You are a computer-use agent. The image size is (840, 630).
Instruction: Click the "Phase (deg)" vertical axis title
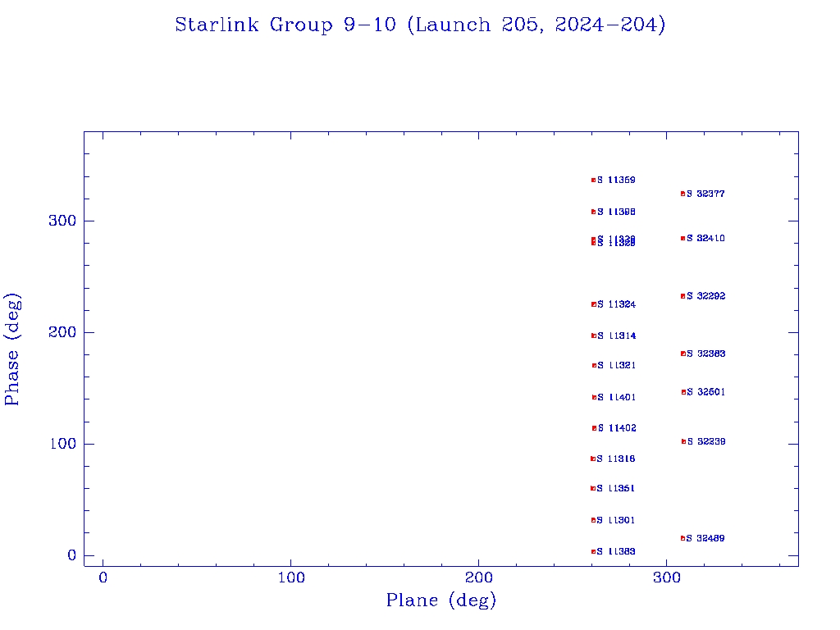point(12,349)
